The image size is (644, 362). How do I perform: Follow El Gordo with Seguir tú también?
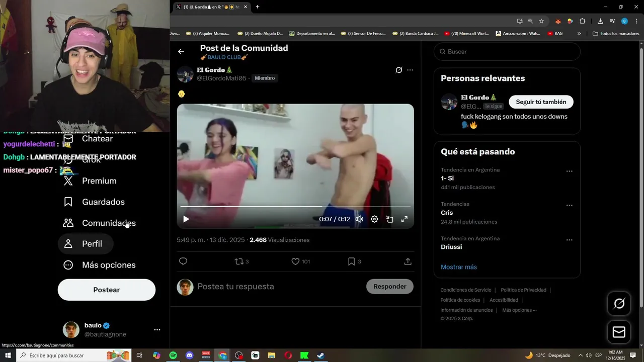541,102
